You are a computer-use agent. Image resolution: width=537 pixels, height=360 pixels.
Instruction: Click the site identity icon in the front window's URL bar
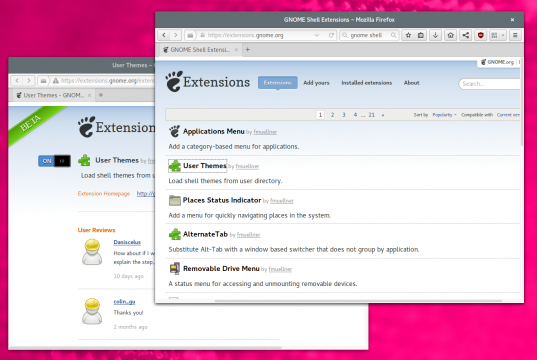click(190, 35)
